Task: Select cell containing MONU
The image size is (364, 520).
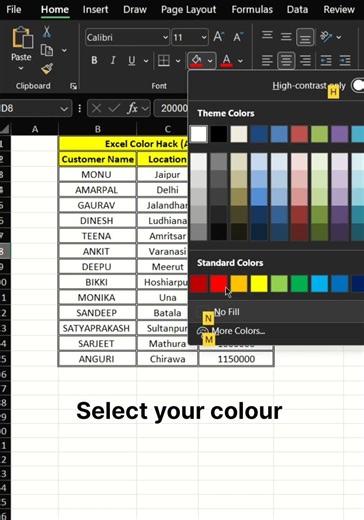Action: [97, 174]
